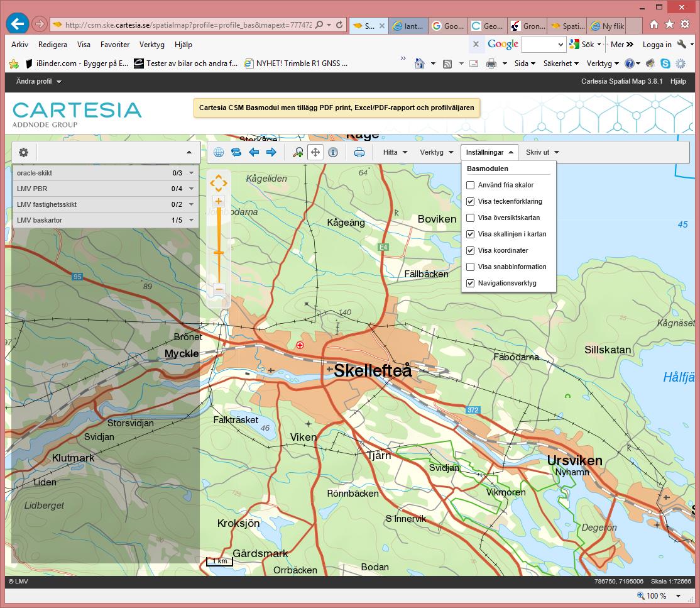This screenshot has width=700, height=608.
Task: Open the 100 % zoom level control
Action: coord(659,595)
